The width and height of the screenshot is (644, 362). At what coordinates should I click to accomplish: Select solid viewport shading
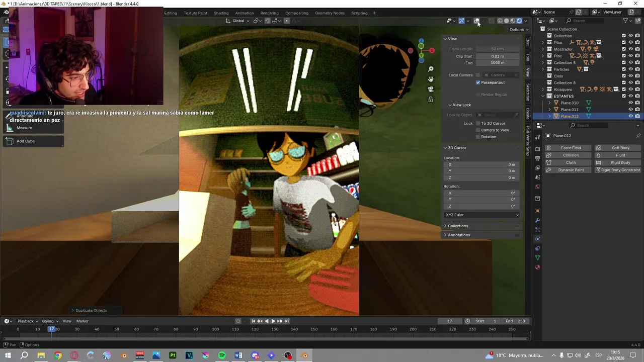point(507,21)
